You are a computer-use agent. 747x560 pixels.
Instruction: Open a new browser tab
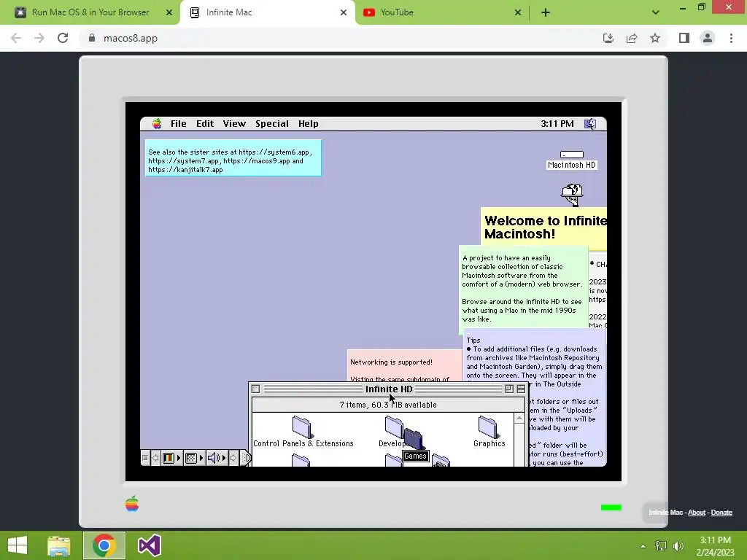pos(546,13)
